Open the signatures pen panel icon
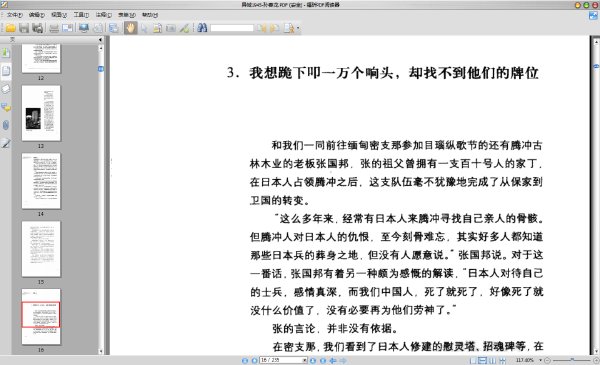 click(x=6, y=143)
